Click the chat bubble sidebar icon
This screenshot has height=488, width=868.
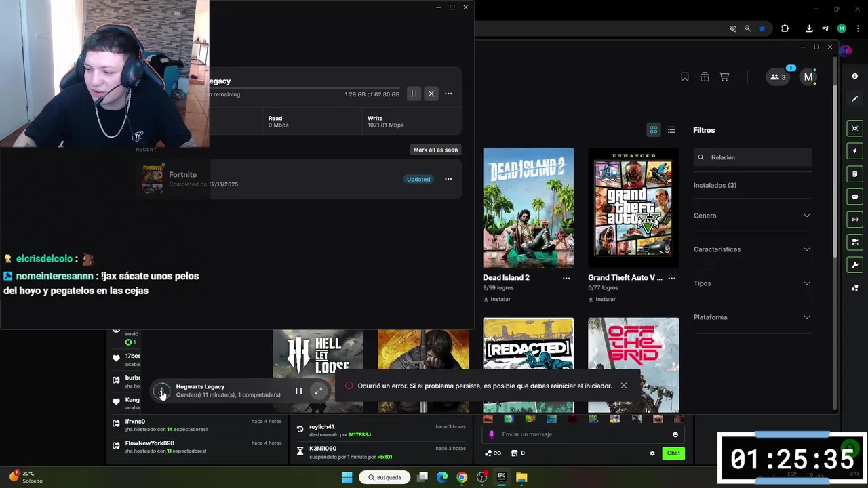pyautogui.click(x=854, y=197)
